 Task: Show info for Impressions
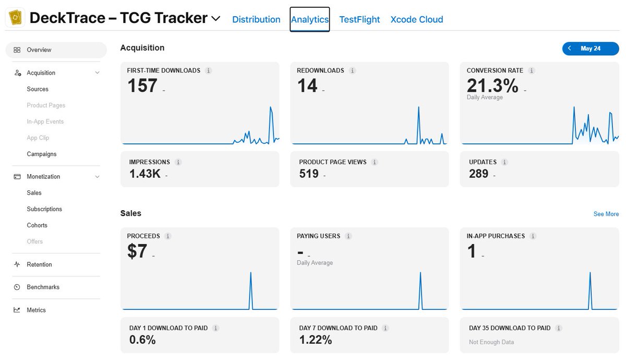(178, 162)
